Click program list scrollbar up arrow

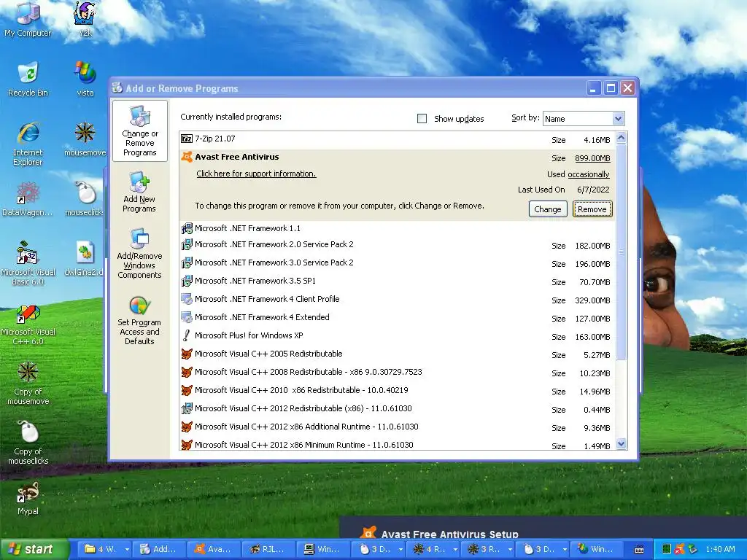622,138
